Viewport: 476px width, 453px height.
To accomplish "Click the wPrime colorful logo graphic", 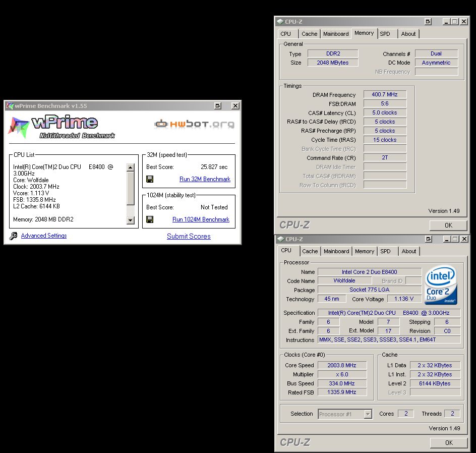I will tap(19, 127).
